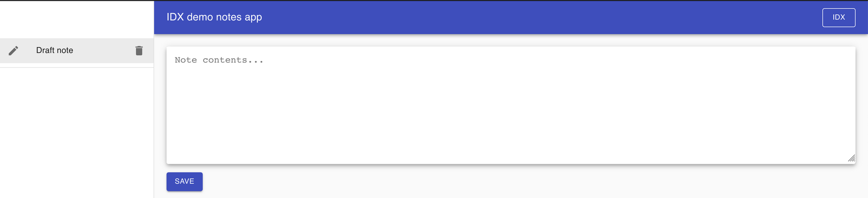Click the "Draft note" label text
This screenshot has width=868, height=198.
coord(55,50)
